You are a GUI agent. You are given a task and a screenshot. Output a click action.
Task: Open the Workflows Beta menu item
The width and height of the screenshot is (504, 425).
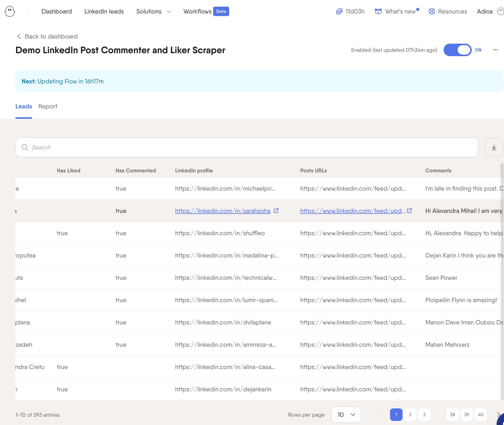(x=206, y=11)
